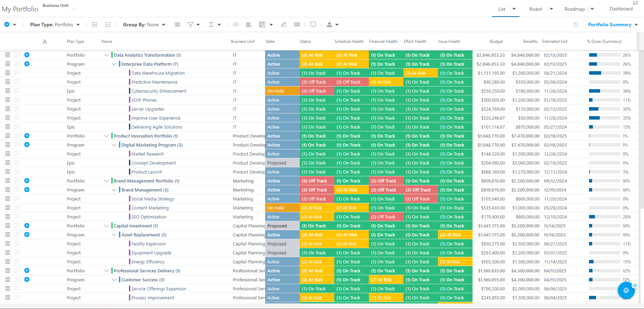Open the dropdown arrow next to the add button
This screenshot has height=309, width=644.
click(x=15, y=25)
